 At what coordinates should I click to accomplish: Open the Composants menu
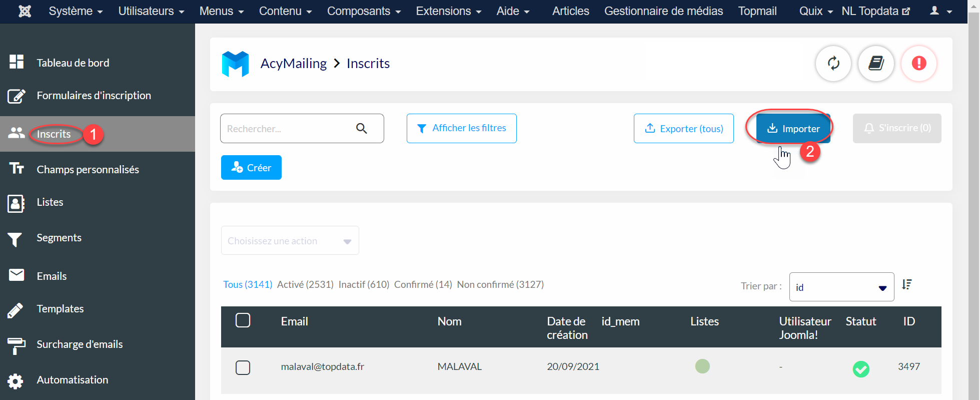(364, 11)
